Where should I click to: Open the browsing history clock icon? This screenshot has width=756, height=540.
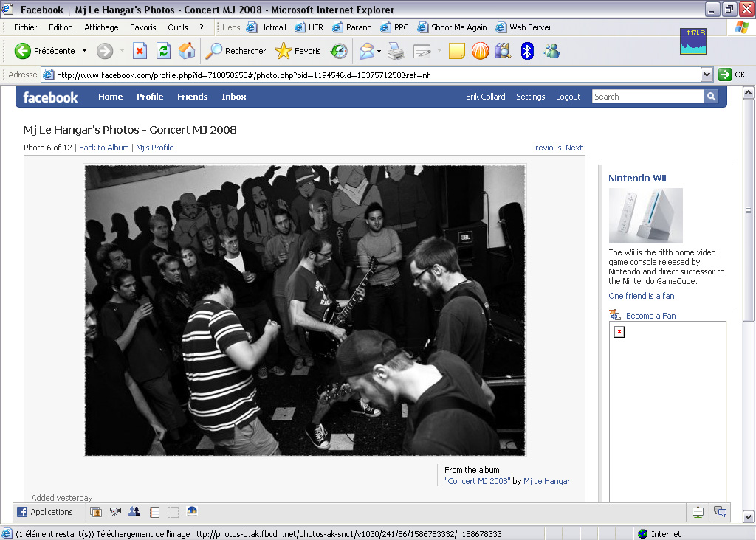[x=339, y=51]
